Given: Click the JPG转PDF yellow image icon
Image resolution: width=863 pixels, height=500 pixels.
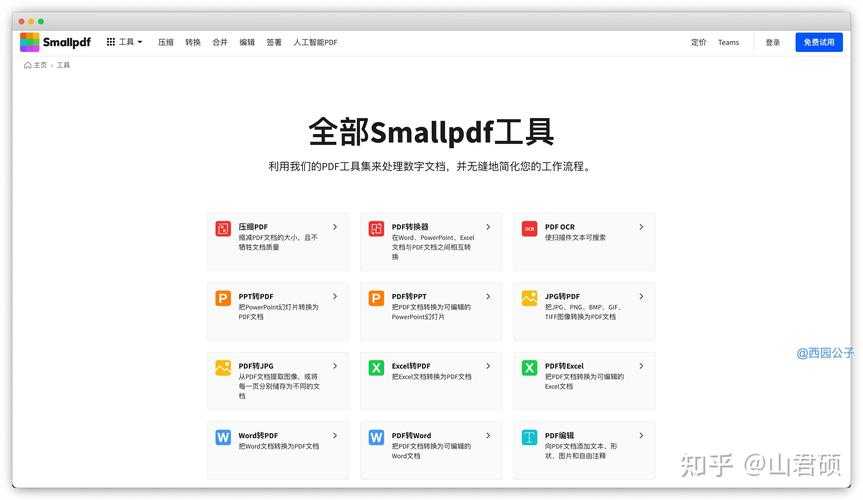Looking at the screenshot, I should click(x=529, y=298).
